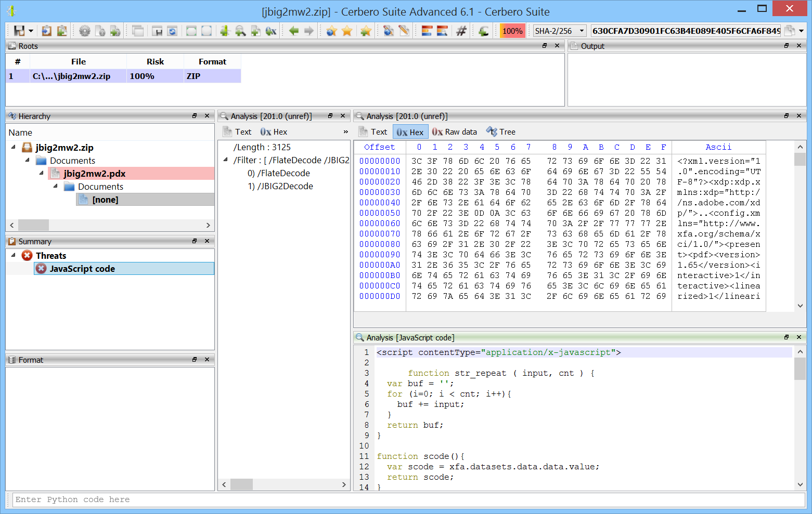This screenshot has height=514, width=812.
Task: Open the Raw data tab
Action: [x=455, y=132]
